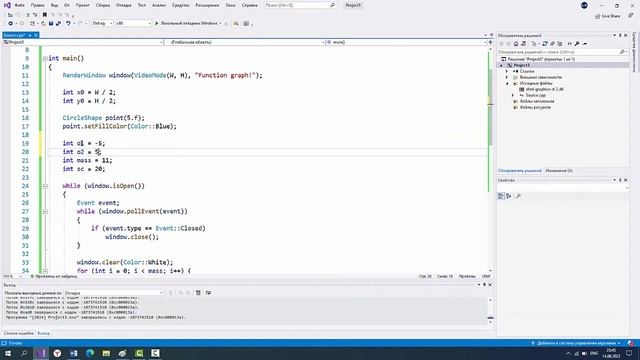Open the Debug configuration dropdown
Viewport: 640px width, 360px height.
(102, 23)
